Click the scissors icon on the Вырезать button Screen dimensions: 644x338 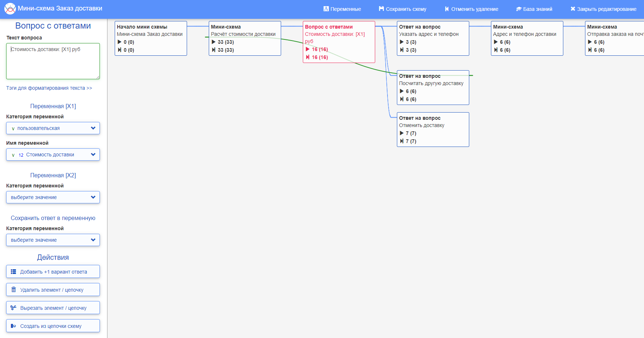[x=13, y=308]
